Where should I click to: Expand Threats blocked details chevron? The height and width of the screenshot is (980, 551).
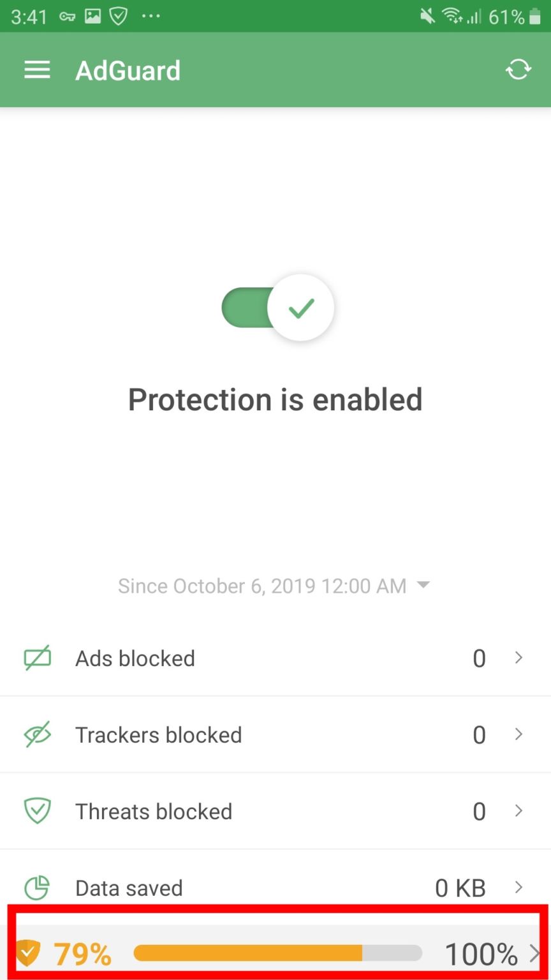(518, 811)
